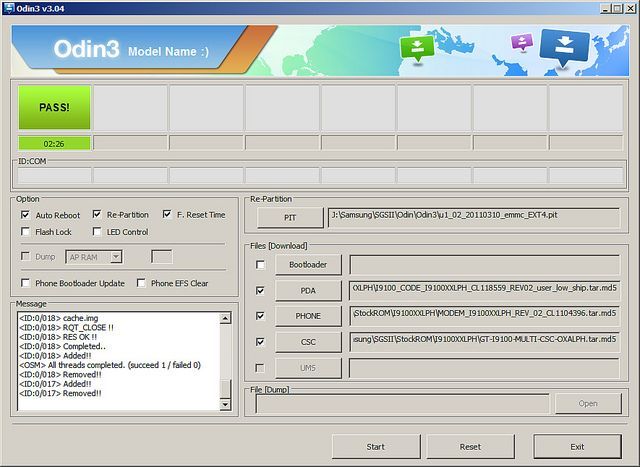Click the disabled Dump checkbox
The height and width of the screenshot is (467, 640).
click(25, 256)
